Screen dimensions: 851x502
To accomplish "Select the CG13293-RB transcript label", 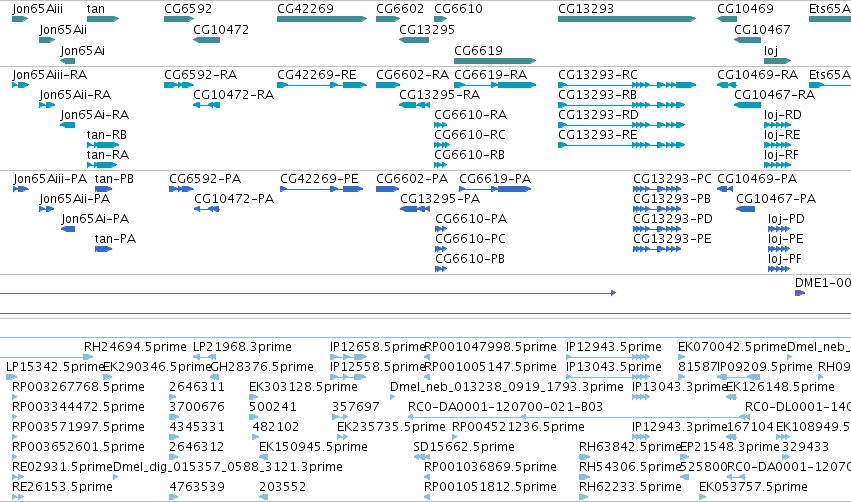I will [597, 95].
